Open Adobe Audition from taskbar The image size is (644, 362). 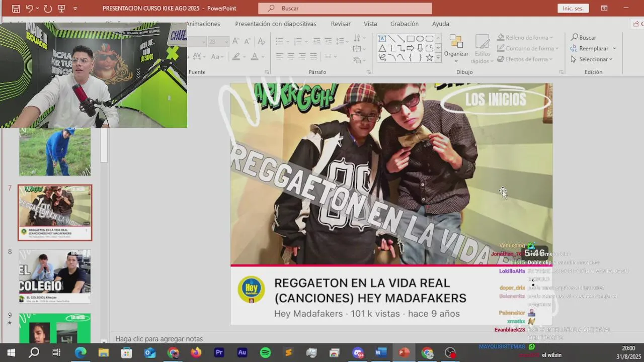coord(242,352)
